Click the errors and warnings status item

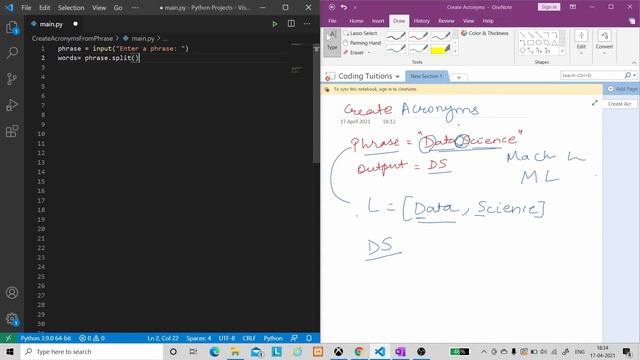(x=92, y=338)
